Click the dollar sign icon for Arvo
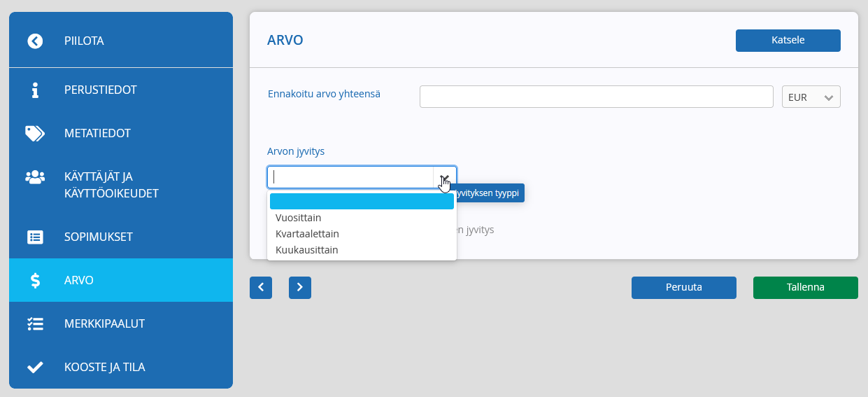Screen dimensions: 868x397 click(x=35, y=281)
